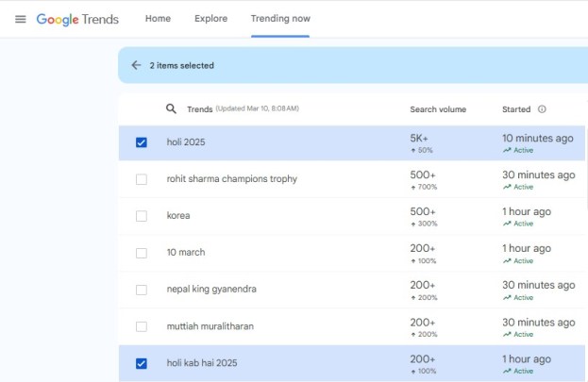Image resolution: width=588 pixels, height=382 pixels.
Task: Click the '2 items selected' label
Action: (182, 66)
